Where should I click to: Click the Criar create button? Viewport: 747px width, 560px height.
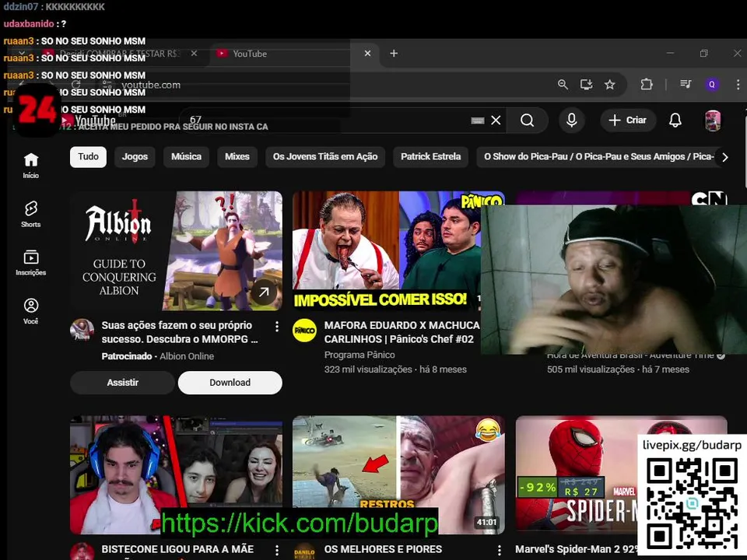pos(627,120)
